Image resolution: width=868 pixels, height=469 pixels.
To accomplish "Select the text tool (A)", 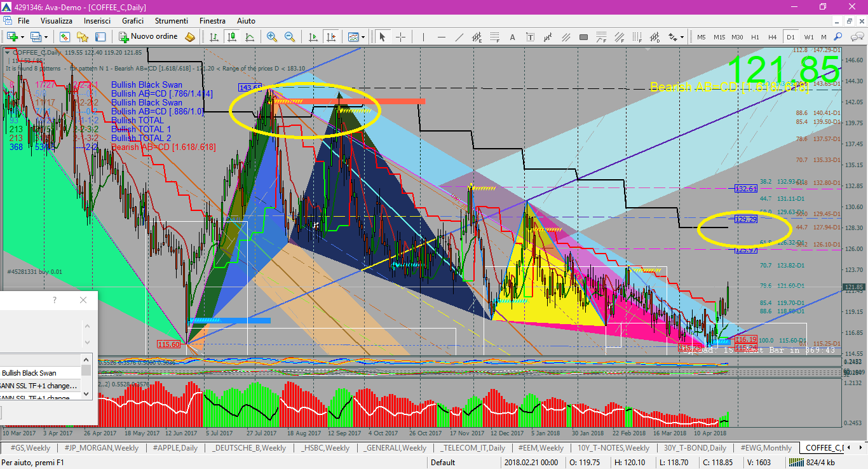I will click(512, 37).
